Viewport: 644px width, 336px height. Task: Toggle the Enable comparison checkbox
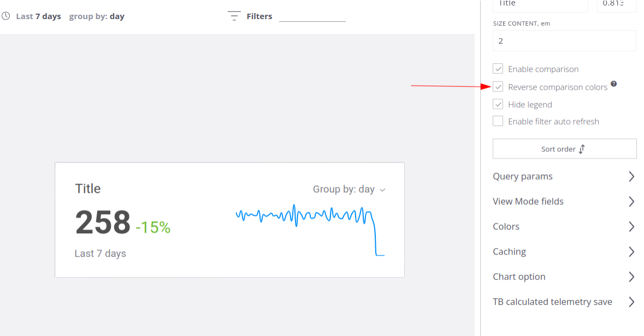(498, 69)
